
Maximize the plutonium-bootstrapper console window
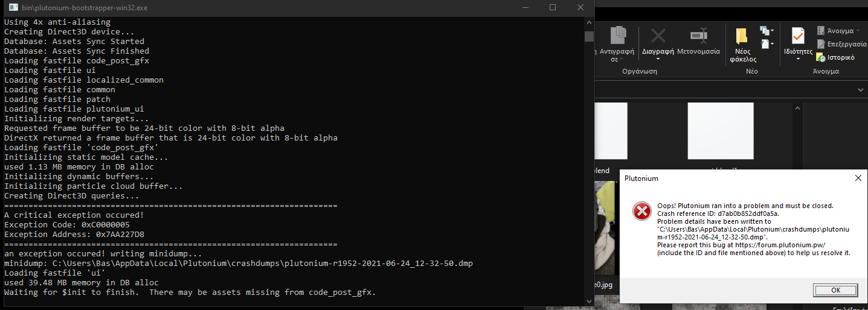point(553,8)
